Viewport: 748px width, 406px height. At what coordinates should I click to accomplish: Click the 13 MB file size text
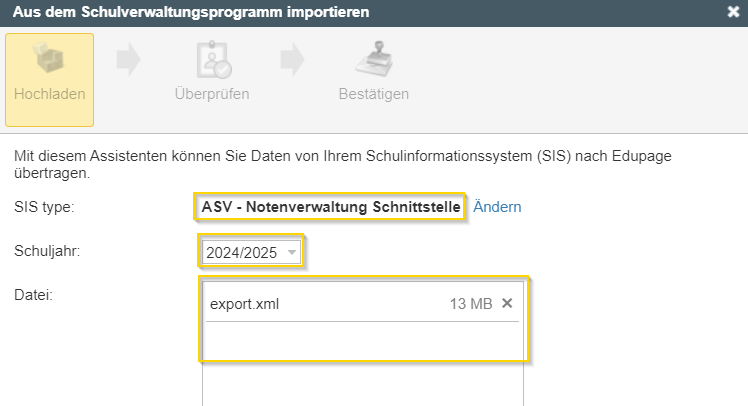pyautogui.click(x=471, y=303)
